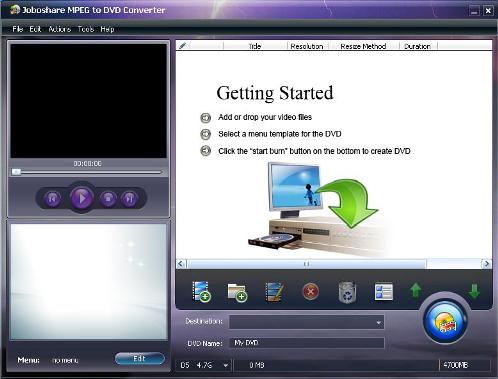The width and height of the screenshot is (498, 379).
Task: Click the menu Edit button
Action: pos(140,359)
